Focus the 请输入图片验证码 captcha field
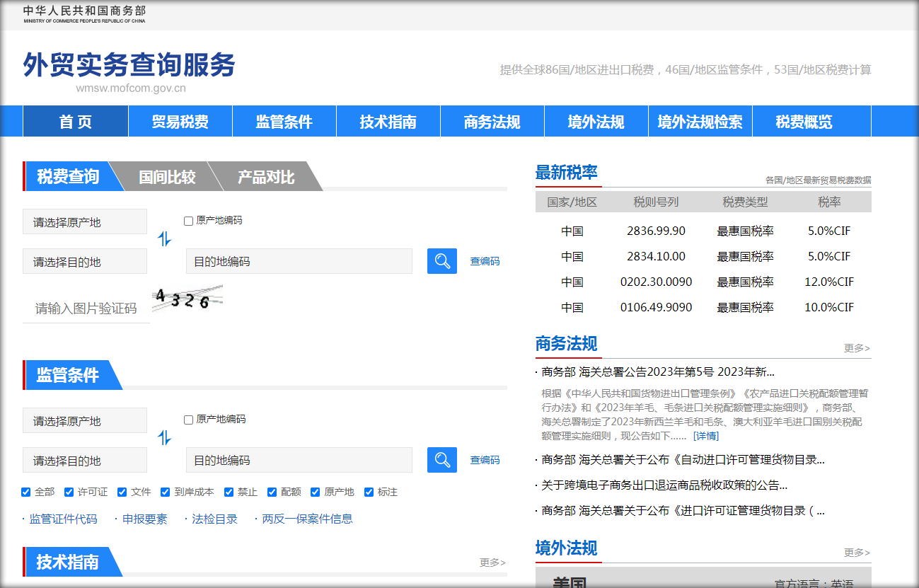This screenshot has width=919, height=588. (86, 309)
